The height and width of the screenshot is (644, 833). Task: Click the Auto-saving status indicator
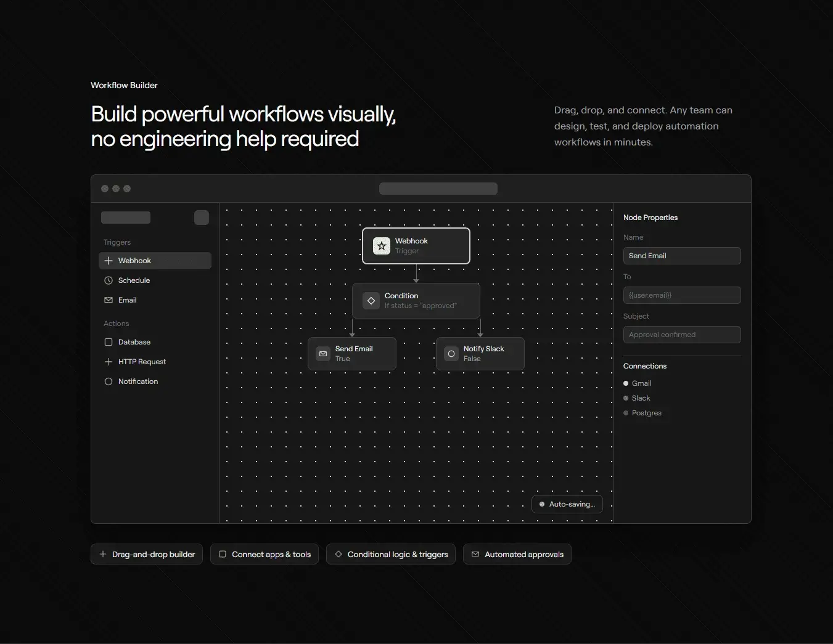click(567, 504)
